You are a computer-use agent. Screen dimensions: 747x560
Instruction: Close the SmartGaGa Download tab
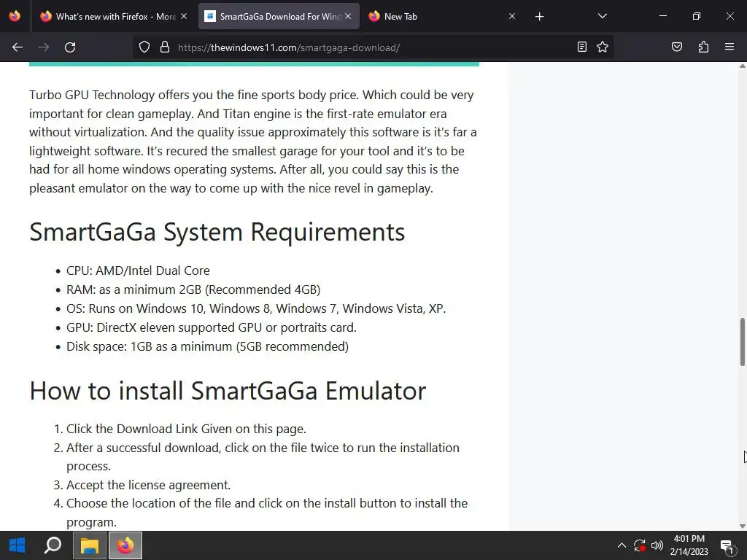tap(348, 17)
